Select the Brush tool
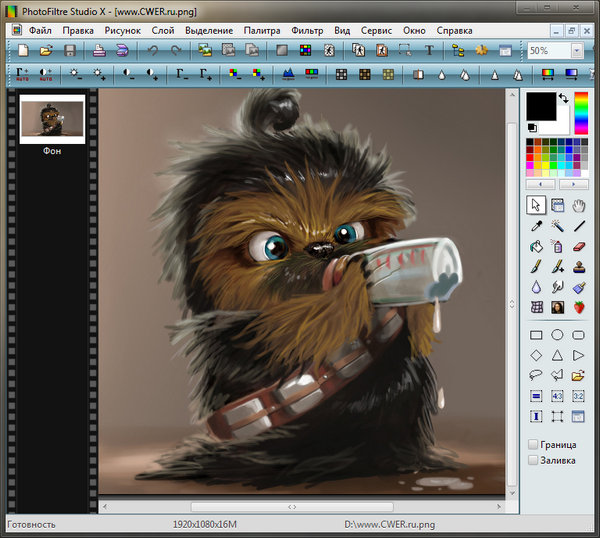 point(536,266)
